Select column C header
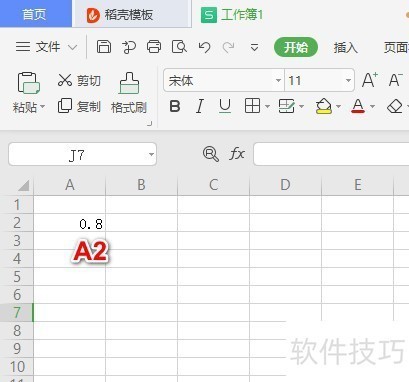The width and height of the screenshot is (409, 382). point(214,185)
